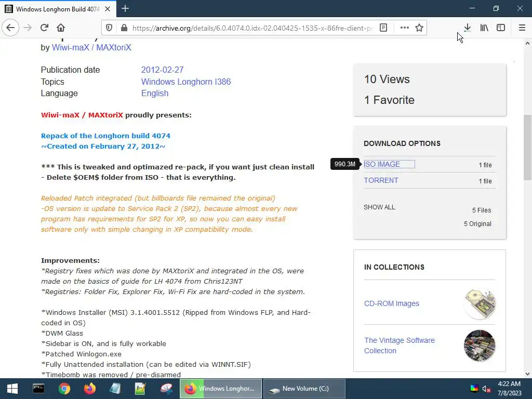Open the Wiwi-maX / MAXtoriX author link
Image resolution: width=532 pixels, height=399 pixels.
pos(91,47)
